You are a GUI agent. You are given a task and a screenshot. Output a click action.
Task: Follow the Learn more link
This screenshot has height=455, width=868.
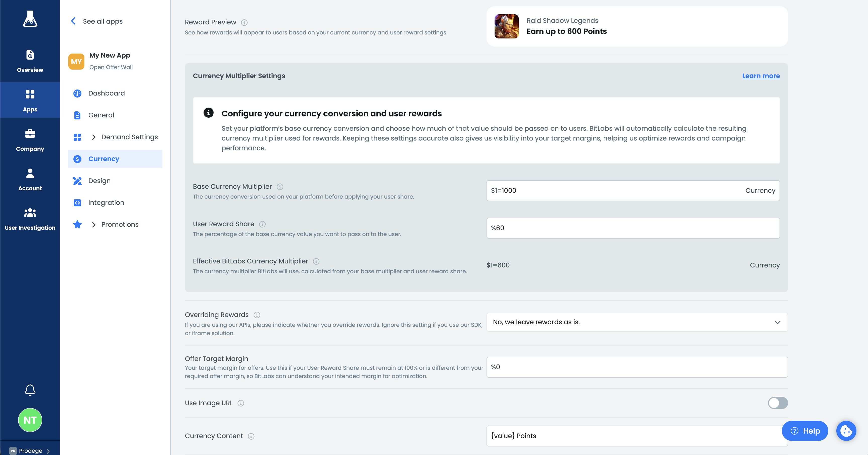pyautogui.click(x=761, y=76)
